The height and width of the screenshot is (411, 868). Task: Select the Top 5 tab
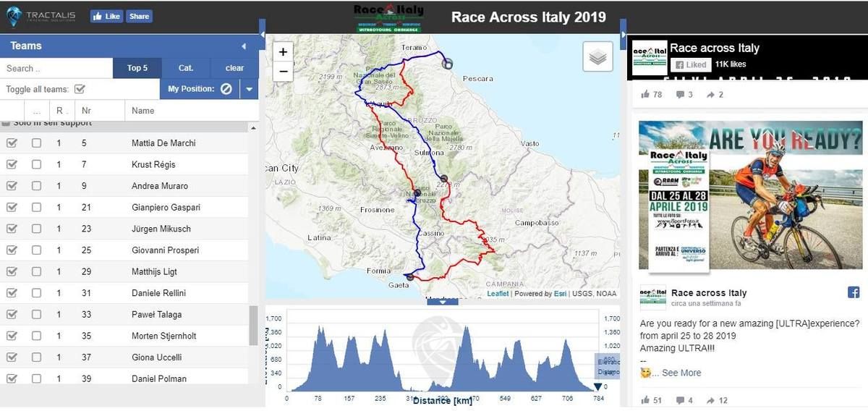point(137,68)
